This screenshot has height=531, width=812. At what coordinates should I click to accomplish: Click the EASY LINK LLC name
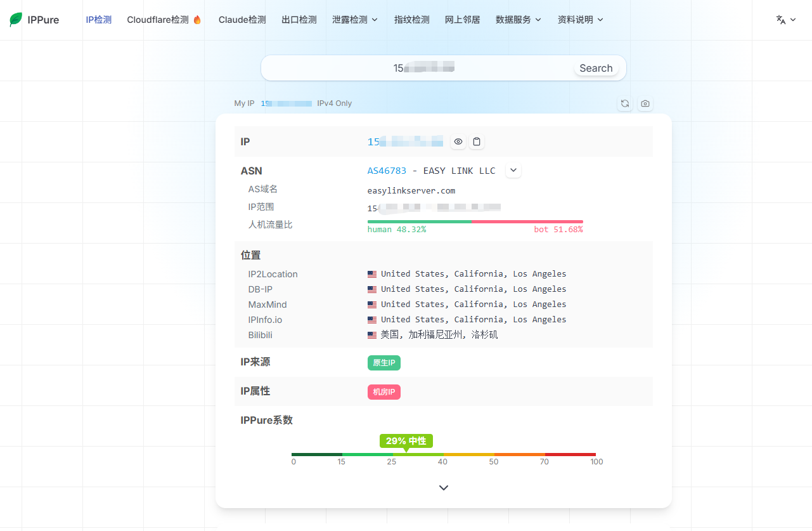pos(460,171)
